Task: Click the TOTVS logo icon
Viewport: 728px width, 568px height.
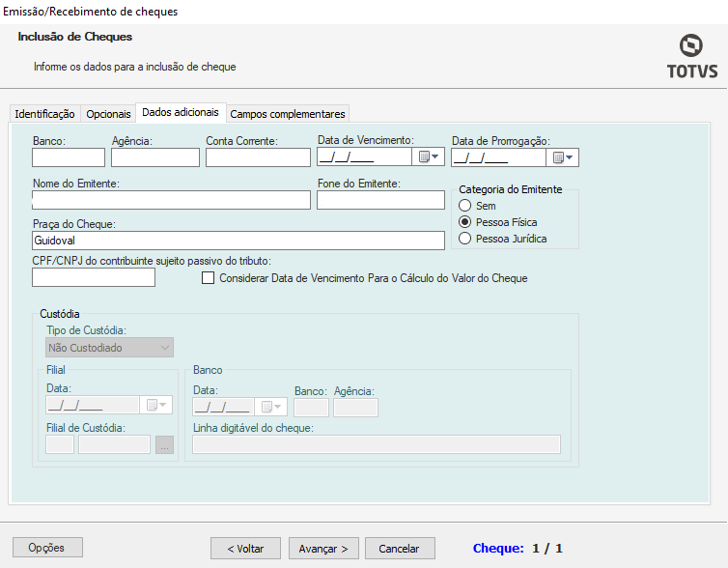Action: [x=690, y=46]
